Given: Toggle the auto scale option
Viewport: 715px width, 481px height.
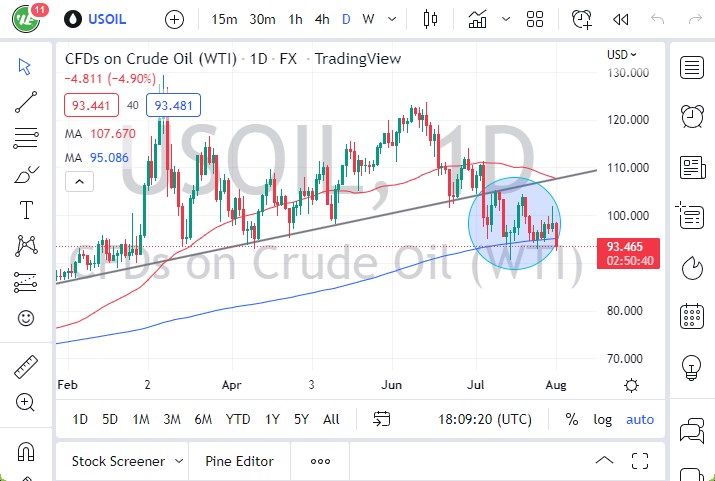Looking at the screenshot, I should click(640, 419).
